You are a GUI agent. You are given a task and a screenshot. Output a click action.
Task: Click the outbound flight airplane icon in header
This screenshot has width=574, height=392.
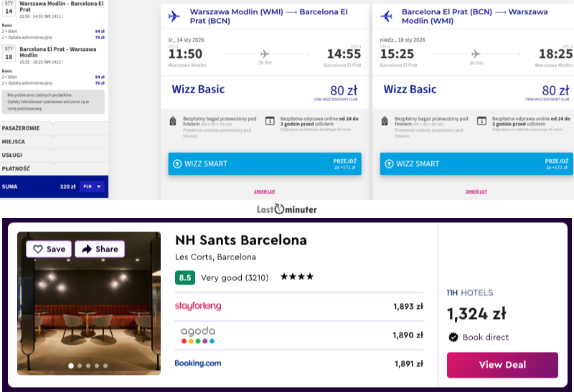[x=174, y=16]
